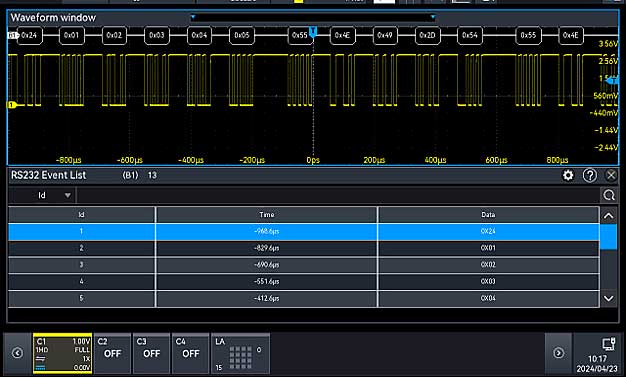Image resolution: width=626 pixels, height=377 pixels.
Task: Select Id cell 5 in event list
Action: click(x=81, y=298)
